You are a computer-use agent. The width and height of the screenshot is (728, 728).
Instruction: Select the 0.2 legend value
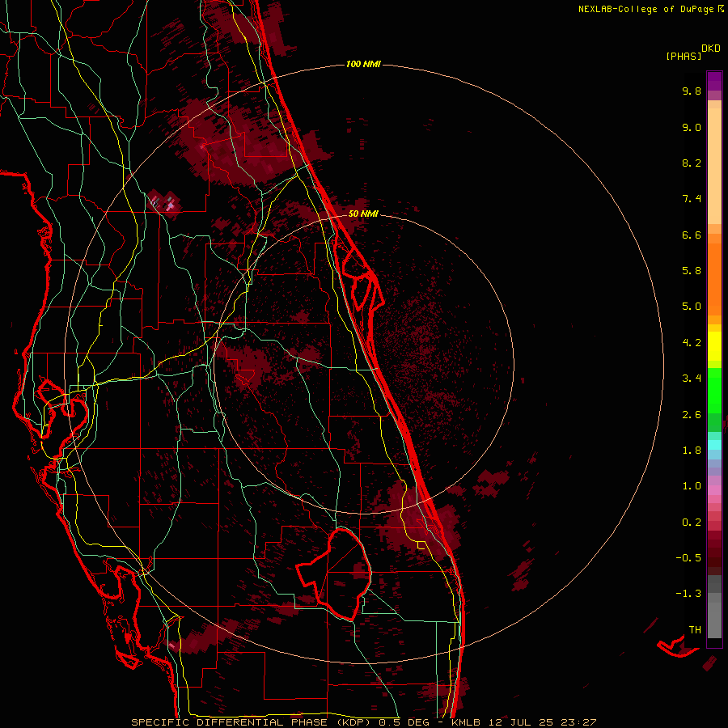click(x=692, y=523)
